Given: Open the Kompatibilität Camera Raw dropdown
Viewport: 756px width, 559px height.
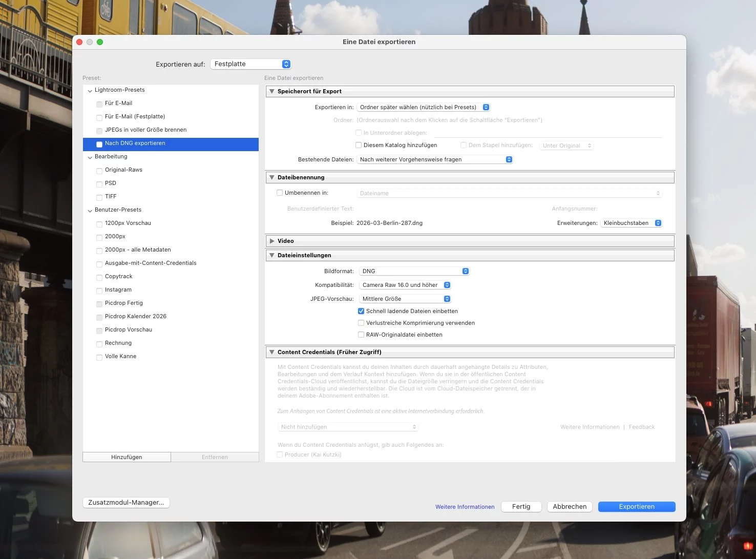Looking at the screenshot, I should pos(405,285).
